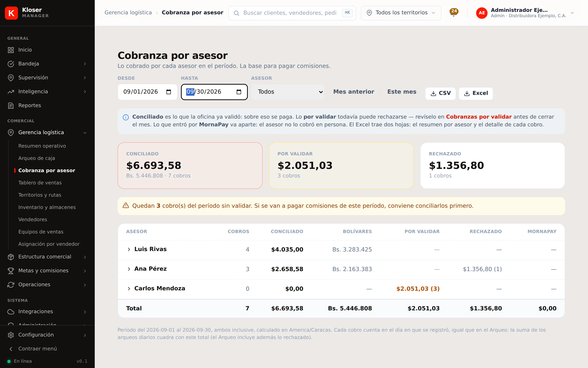Expand the Luis Rivas row details
This screenshot has height=368, width=588.
[129, 249]
